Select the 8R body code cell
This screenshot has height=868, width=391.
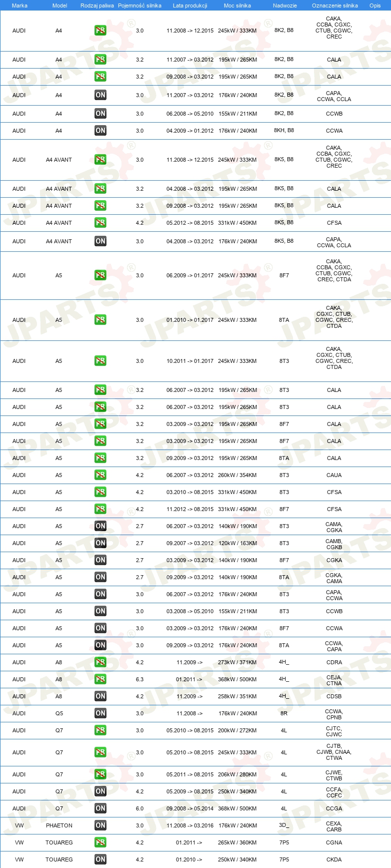click(284, 713)
